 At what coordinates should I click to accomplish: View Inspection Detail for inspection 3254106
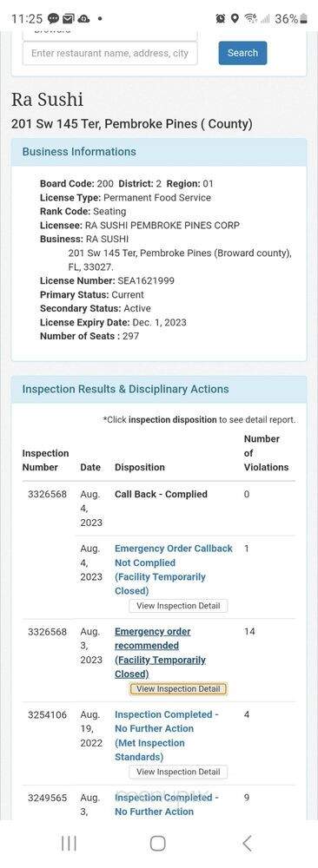[178, 772]
